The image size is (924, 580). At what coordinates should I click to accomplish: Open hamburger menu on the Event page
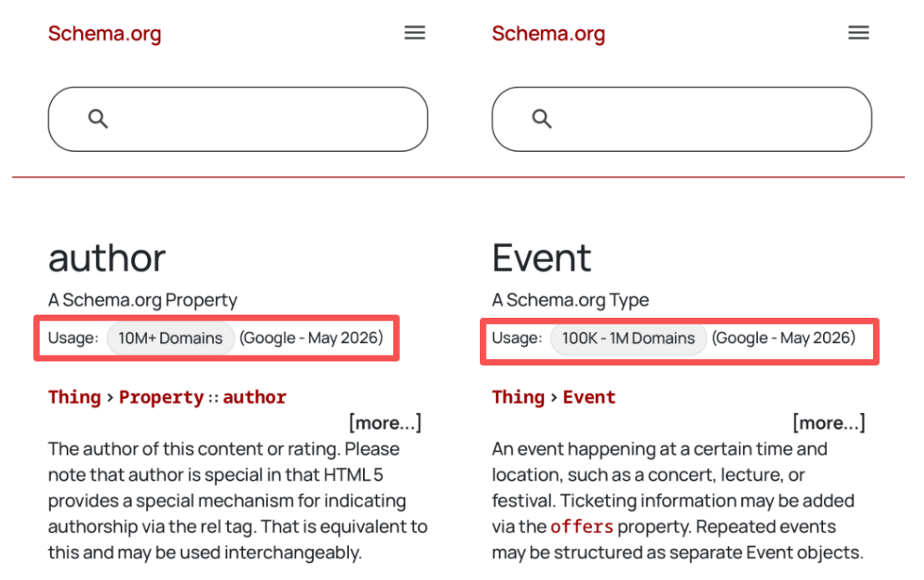859,33
